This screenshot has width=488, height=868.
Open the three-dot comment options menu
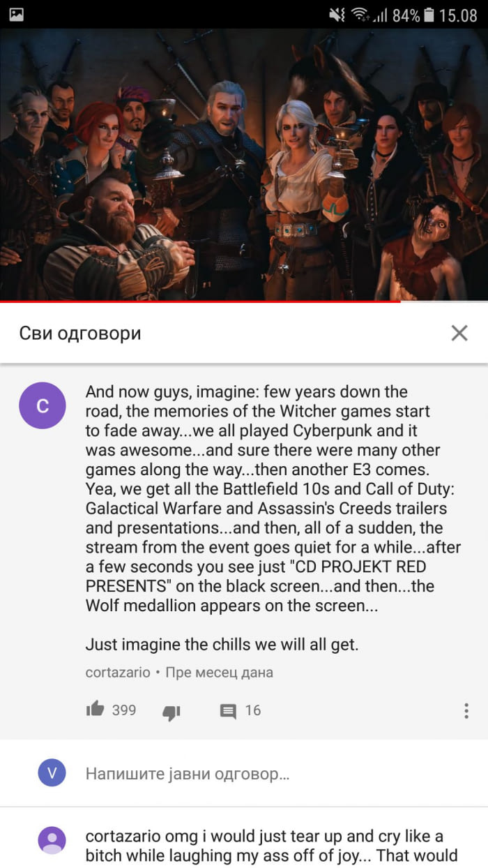[466, 711]
